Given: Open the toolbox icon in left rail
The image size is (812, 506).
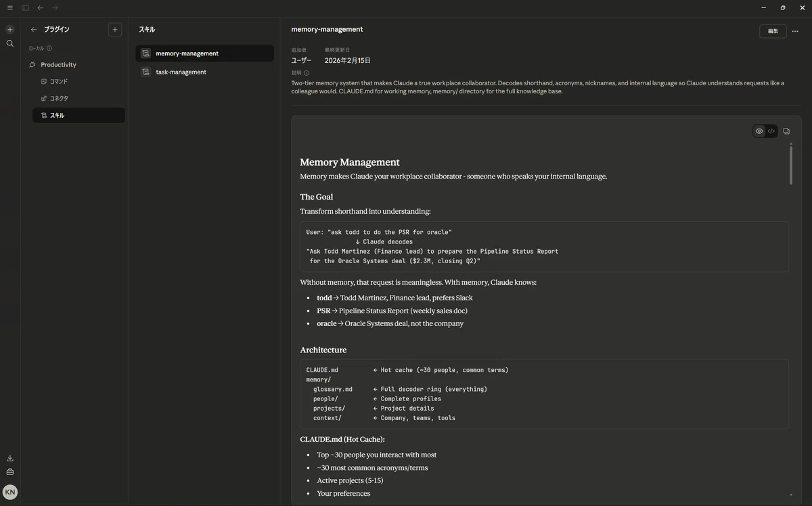Looking at the screenshot, I should (x=9, y=471).
